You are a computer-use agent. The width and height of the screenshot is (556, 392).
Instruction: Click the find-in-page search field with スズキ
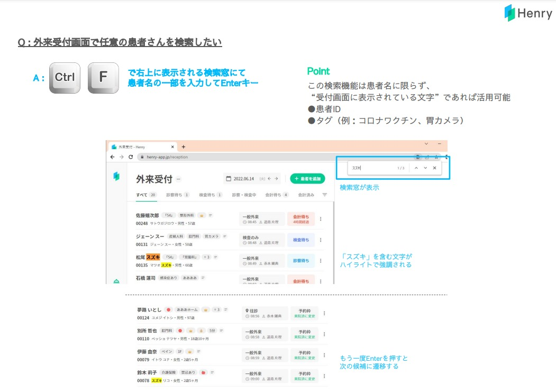click(x=372, y=168)
